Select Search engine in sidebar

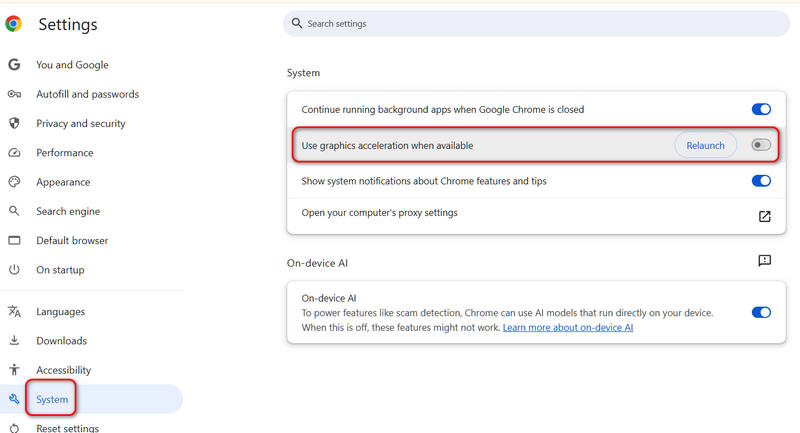tap(68, 211)
